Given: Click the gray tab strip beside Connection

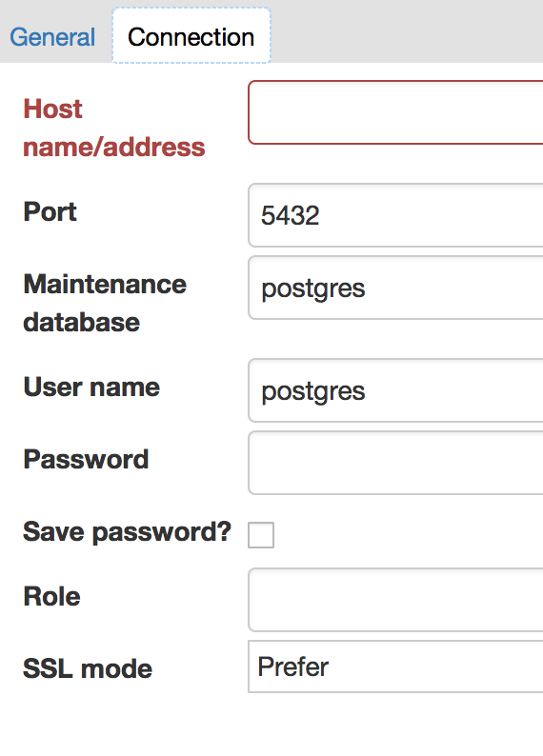Looking at the screenshot, I should (407, 31).
